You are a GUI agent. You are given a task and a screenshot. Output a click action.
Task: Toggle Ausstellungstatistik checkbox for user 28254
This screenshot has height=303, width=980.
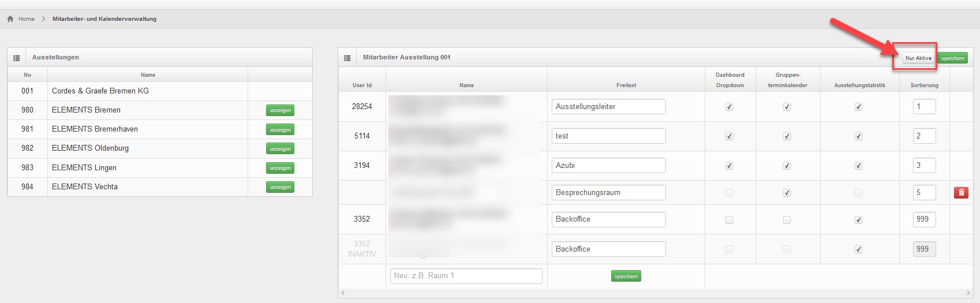859,107
